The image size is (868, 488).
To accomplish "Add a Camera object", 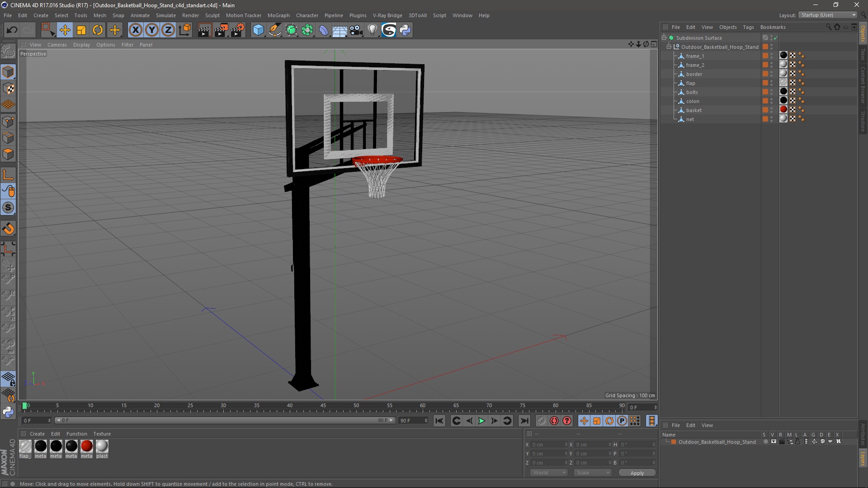I will point(356,30).
